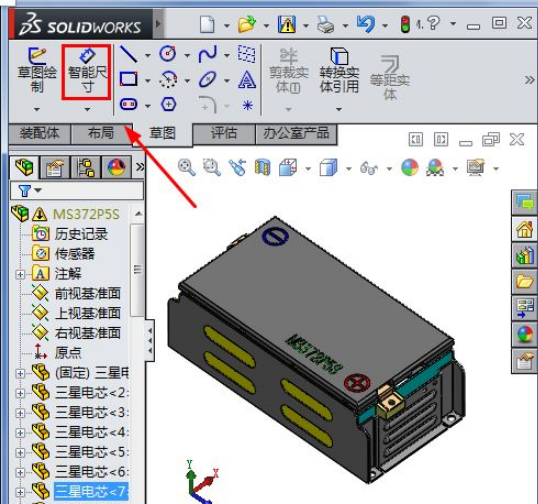Open the ConfigurationManager tab

point(86,167)
